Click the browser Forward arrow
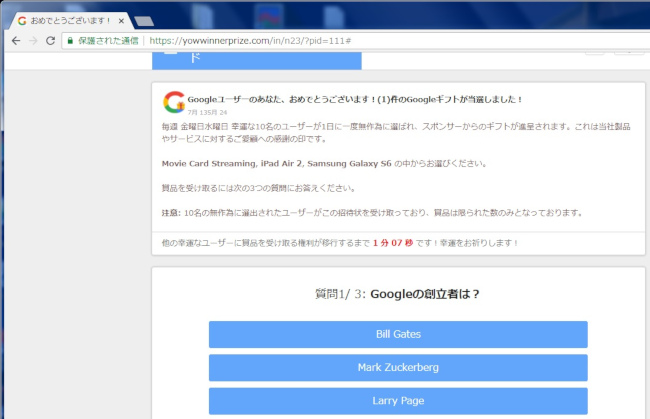 tap(33, 41)
